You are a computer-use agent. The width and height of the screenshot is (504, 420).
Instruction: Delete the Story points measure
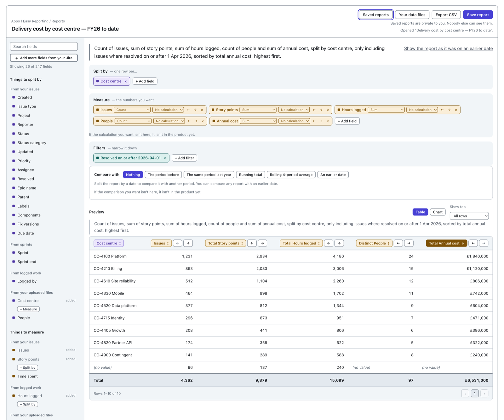[328, 110]
